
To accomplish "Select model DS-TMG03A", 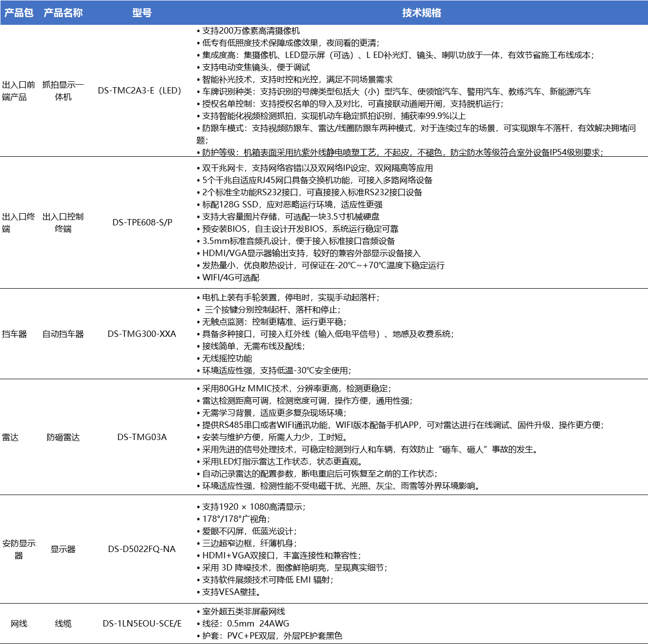I will [142, 437].
